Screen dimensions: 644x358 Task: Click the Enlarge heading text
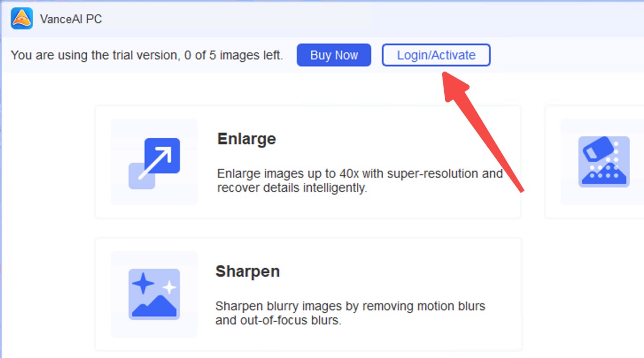[x=246, y=139]
